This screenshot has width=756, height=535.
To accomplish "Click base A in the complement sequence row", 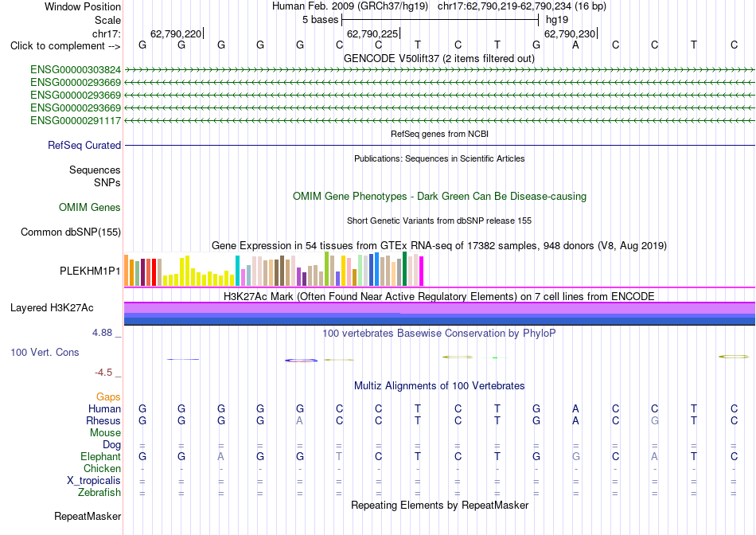I will [x=575, y=45].
